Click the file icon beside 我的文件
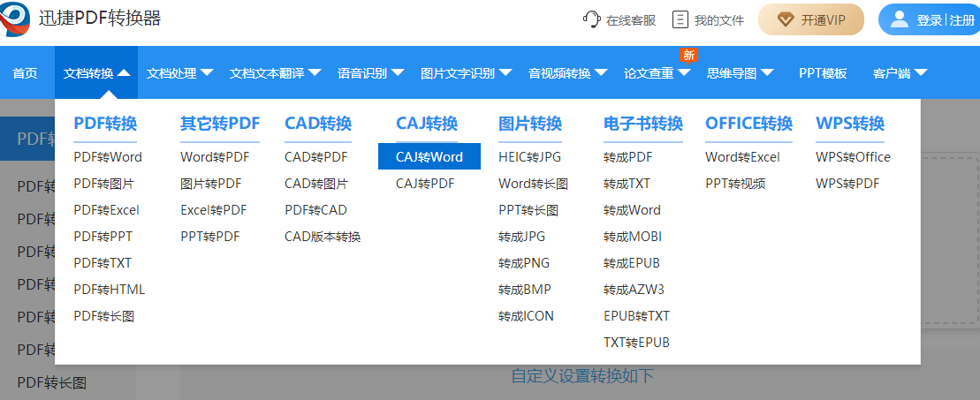This screenshot has width=980, height=400. tap(680, 19)
